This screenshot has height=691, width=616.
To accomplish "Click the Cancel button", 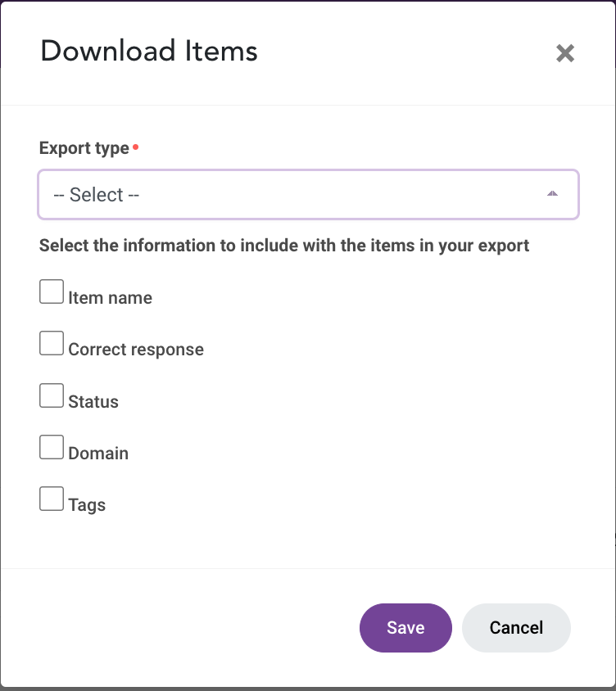I will point(516,627).
